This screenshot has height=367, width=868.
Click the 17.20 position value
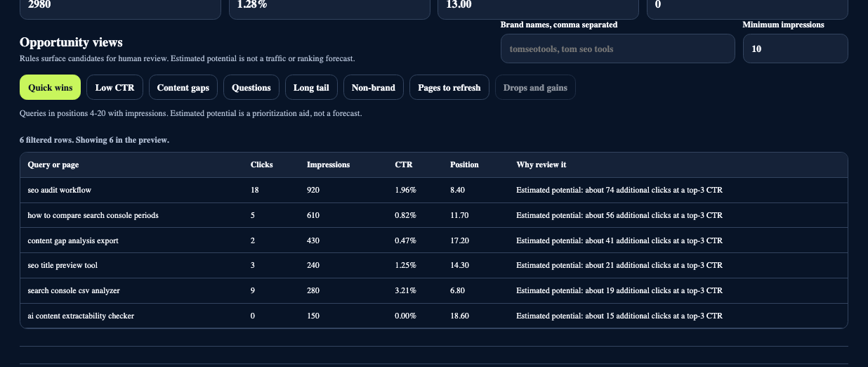[x=459, y=240]
